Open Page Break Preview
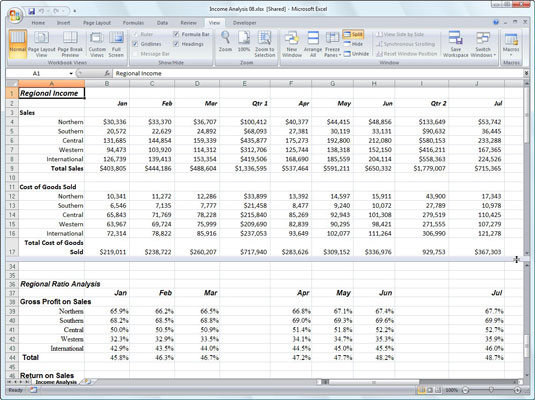The image size is (535, 400). pyautogui.click(x=70, y=44)
